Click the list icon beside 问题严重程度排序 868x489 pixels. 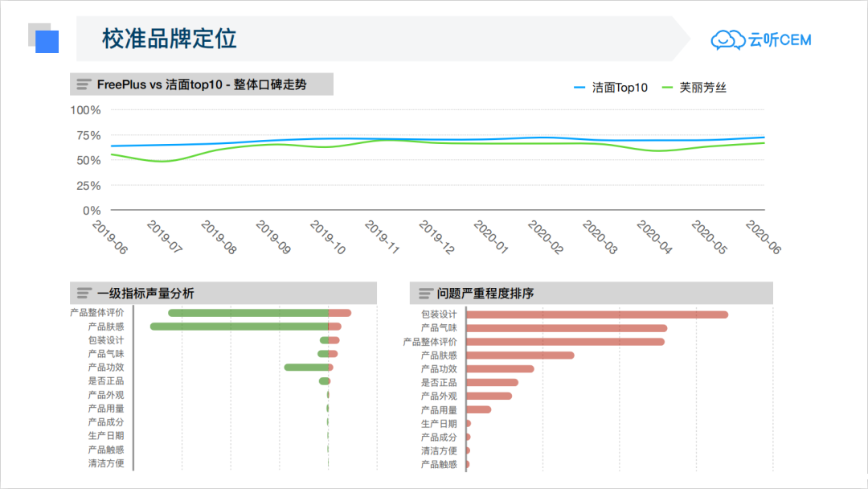(426, 294)
